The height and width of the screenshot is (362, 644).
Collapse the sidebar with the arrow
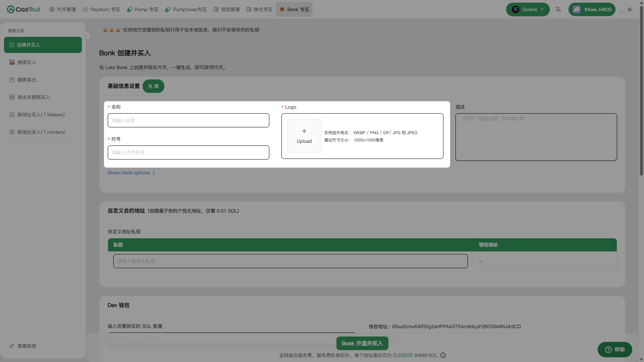86,36
